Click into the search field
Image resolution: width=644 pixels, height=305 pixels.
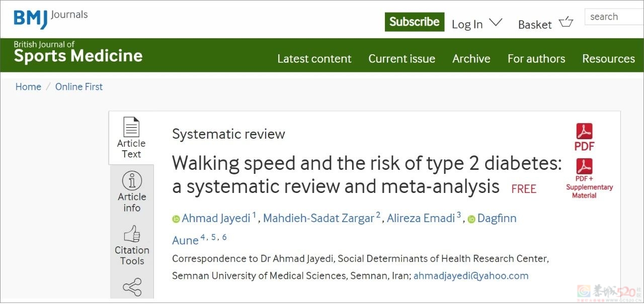tap(614, 17)
